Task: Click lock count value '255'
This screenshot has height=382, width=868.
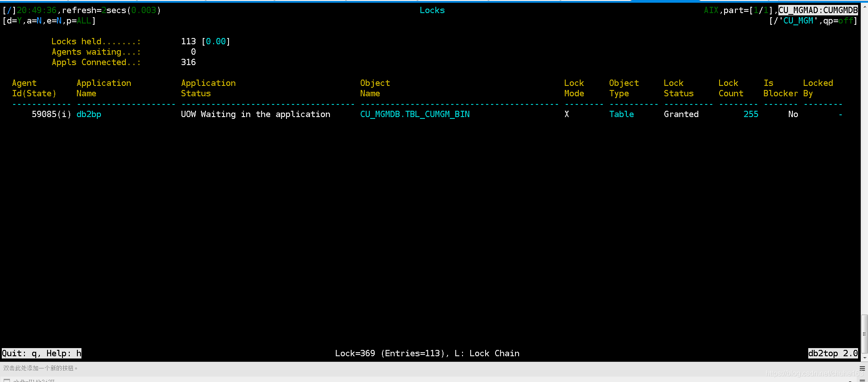Action: pos(751,114)
